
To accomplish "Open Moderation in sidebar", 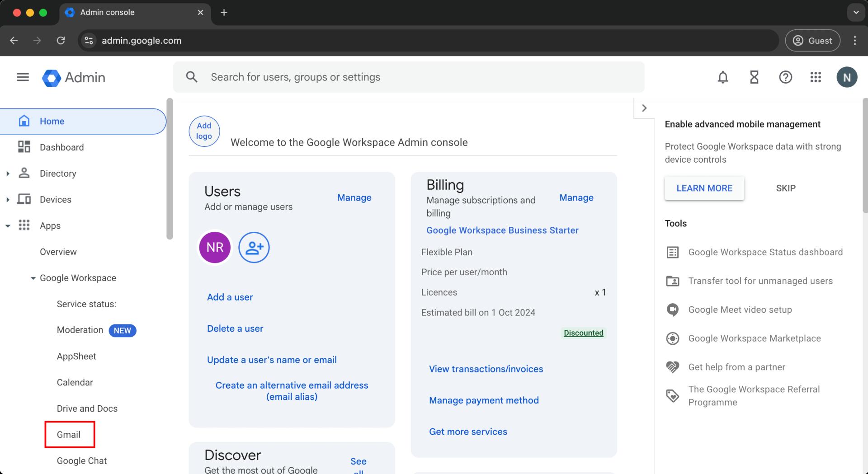I will (80, 330).
